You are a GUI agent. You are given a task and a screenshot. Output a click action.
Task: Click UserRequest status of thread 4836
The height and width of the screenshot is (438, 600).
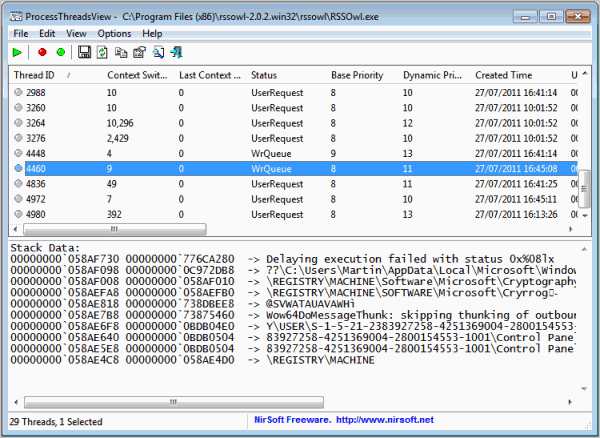click(x=277, y=184)
